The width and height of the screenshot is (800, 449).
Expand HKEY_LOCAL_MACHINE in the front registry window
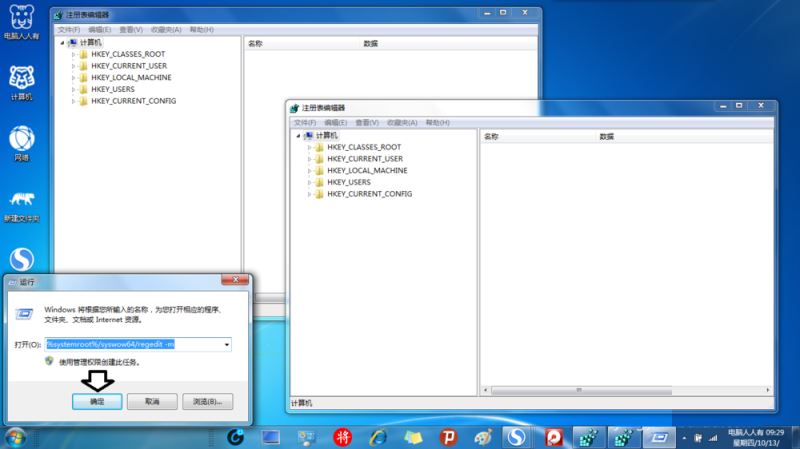[x=309, y=171]
